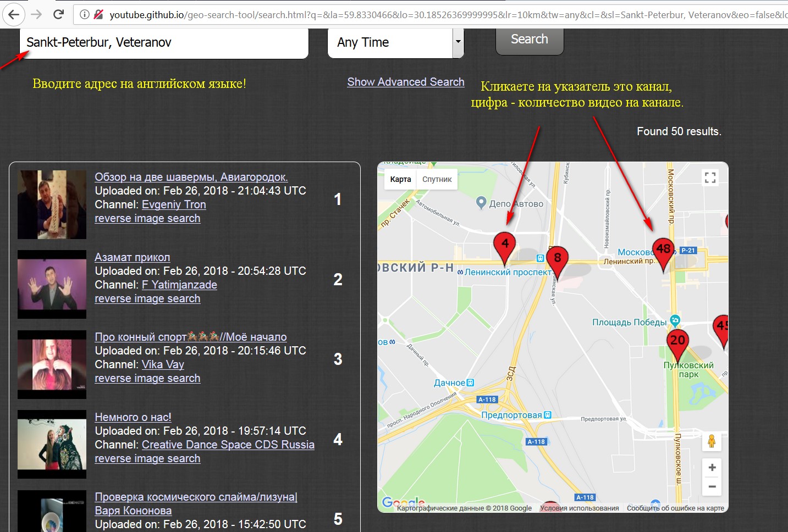
Task: Click upload date 'Feb 26, 2018 - 20:15:46 UTC'
Action: [235, 351]
